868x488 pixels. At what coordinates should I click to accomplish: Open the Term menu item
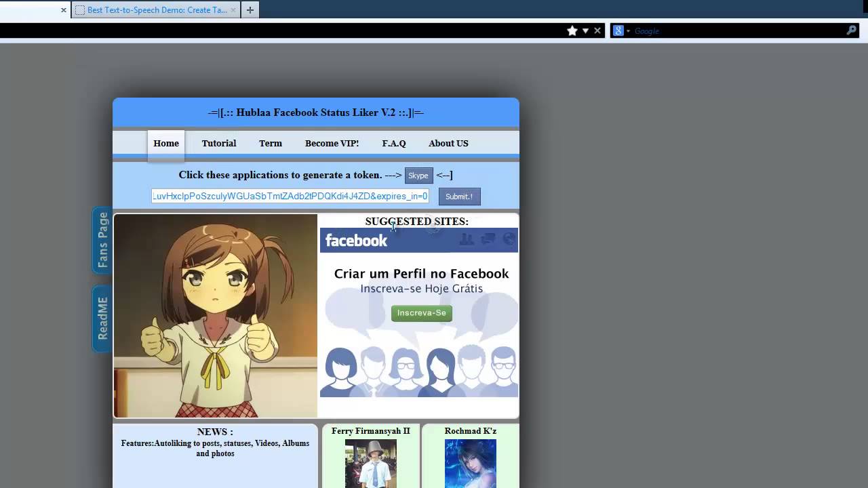point(271,143)
